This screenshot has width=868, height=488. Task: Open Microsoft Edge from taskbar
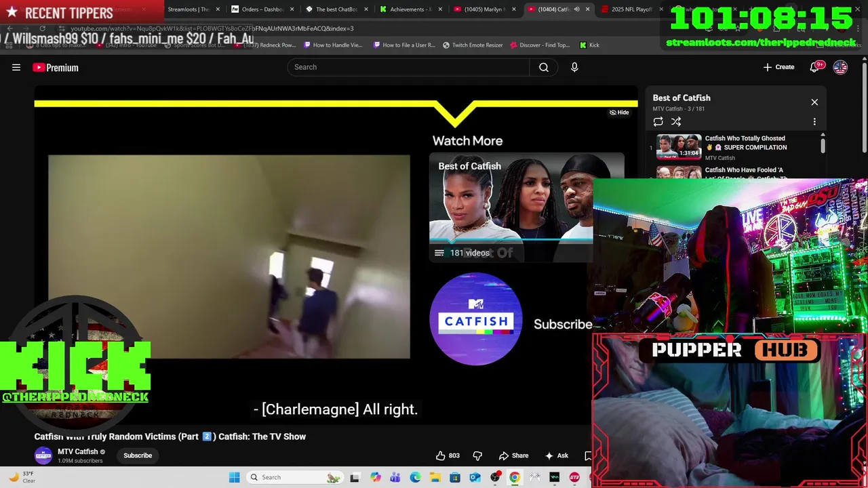tap(415, 477)
